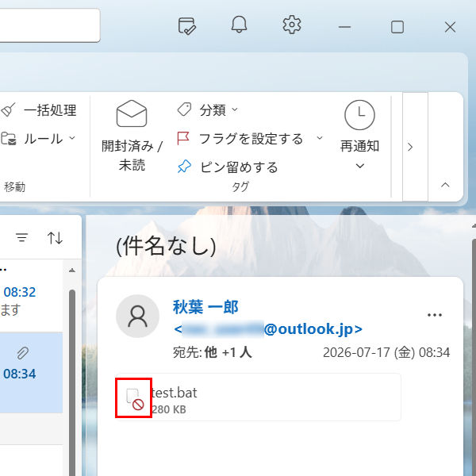Click the test.bat attachment name
The height and width of the screenshot is (476, 476).
coord(175,393)
